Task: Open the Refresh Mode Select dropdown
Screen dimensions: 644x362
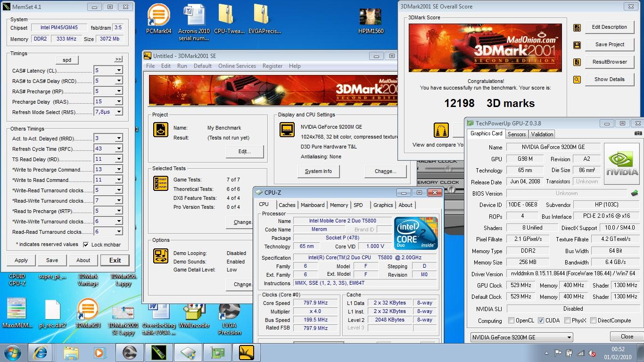Action: click(x=119, y=112)
